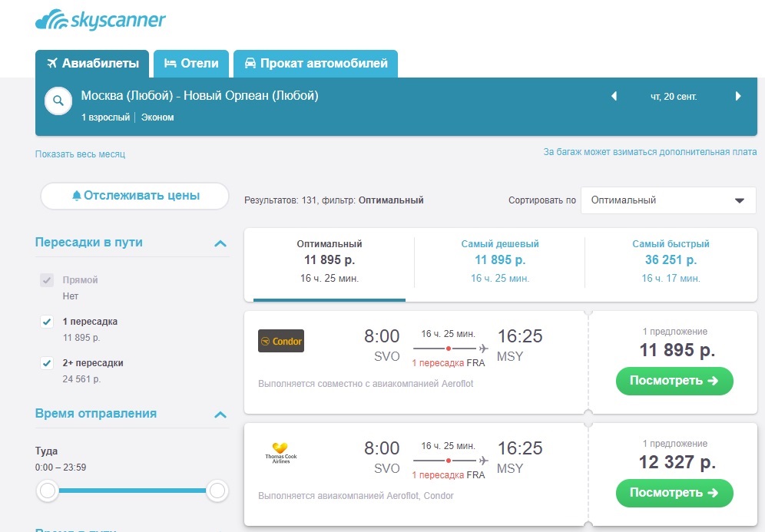Screen dimensions: 765x532
Task: Uncheck the '2+ пересадки' checkbox
Action: pos(46,363)
